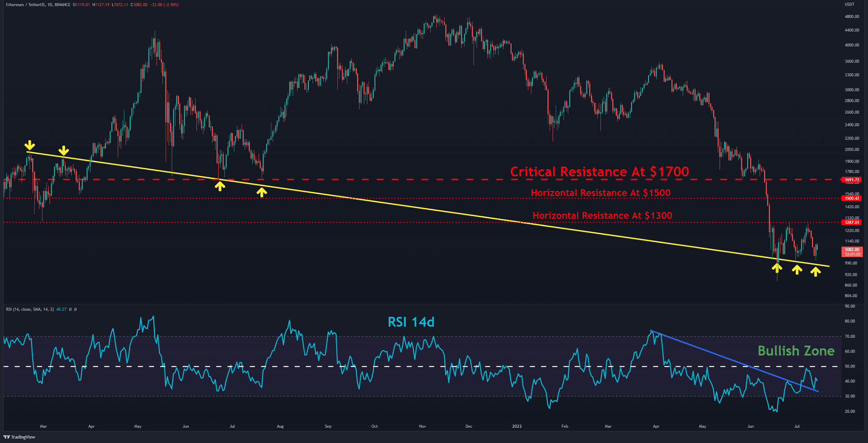Click the Aug time axis label
This screenshot has width=868, height=443.
pyautogui.click(x=280, y=426)
